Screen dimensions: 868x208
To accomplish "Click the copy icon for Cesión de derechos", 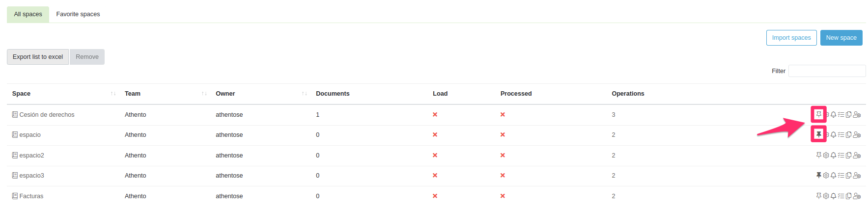I will point(848,115).
